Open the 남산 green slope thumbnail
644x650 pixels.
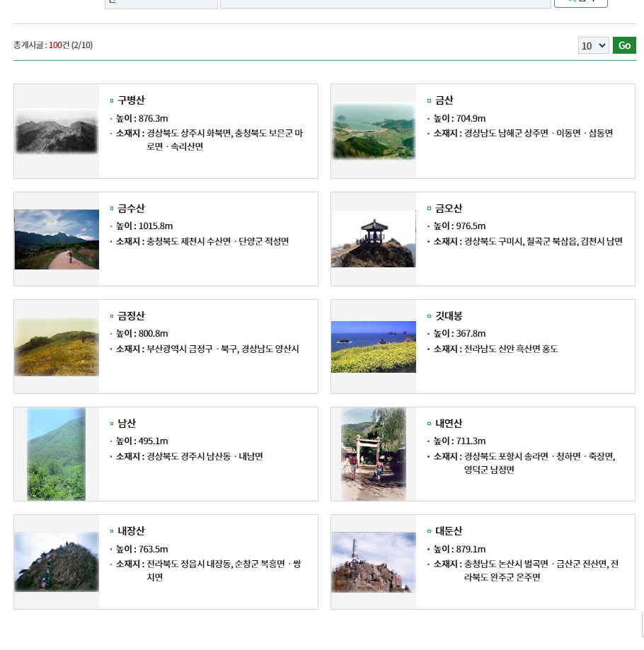click(x=57, y=454)
